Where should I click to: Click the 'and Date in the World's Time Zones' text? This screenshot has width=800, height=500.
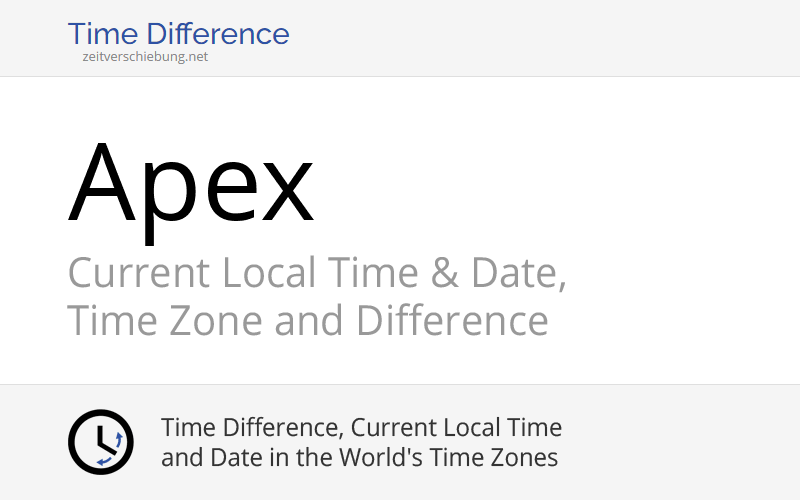point(359,457)
